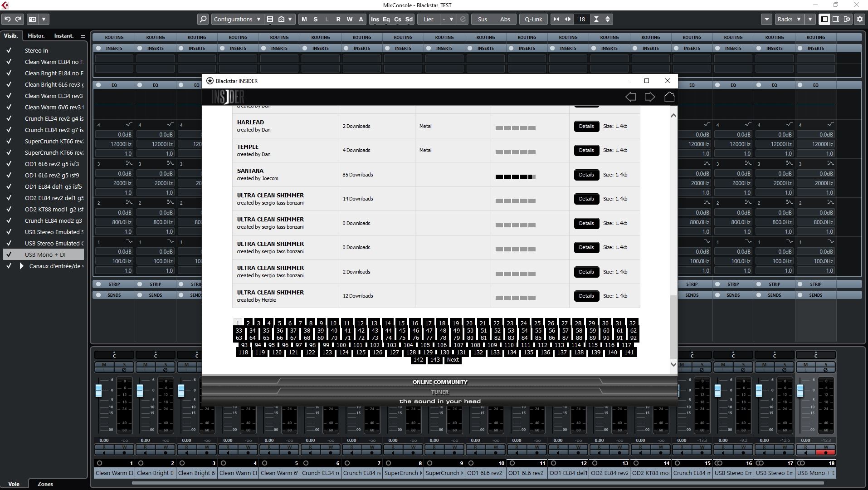Switch to the Instant. tab
The width and height of the screenshot is (868, 490).
point(63,36)
